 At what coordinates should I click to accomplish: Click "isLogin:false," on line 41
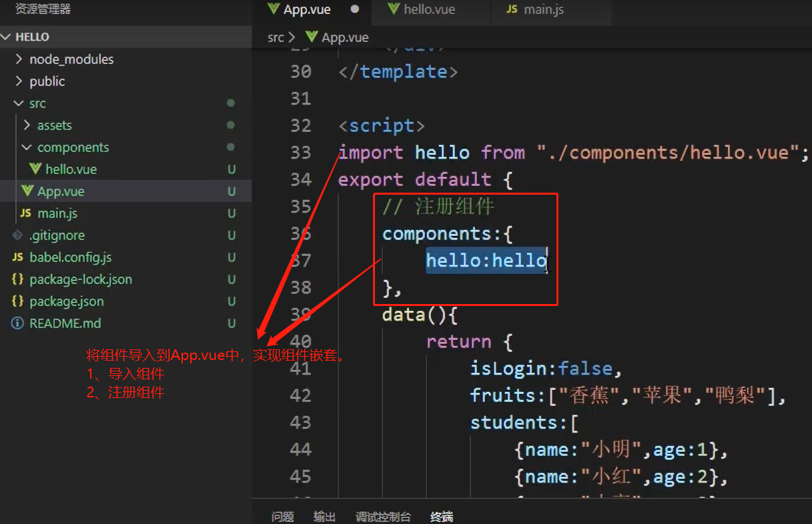click(x=546, y=368)
